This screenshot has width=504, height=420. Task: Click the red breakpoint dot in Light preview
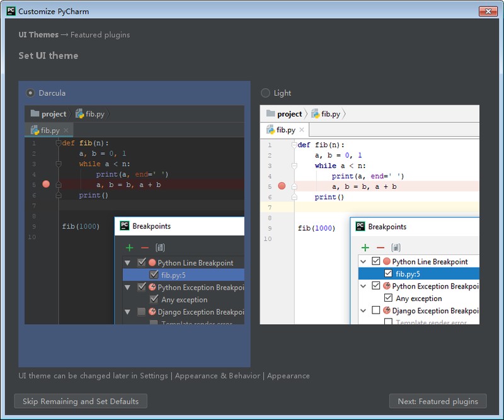[282, 186]
